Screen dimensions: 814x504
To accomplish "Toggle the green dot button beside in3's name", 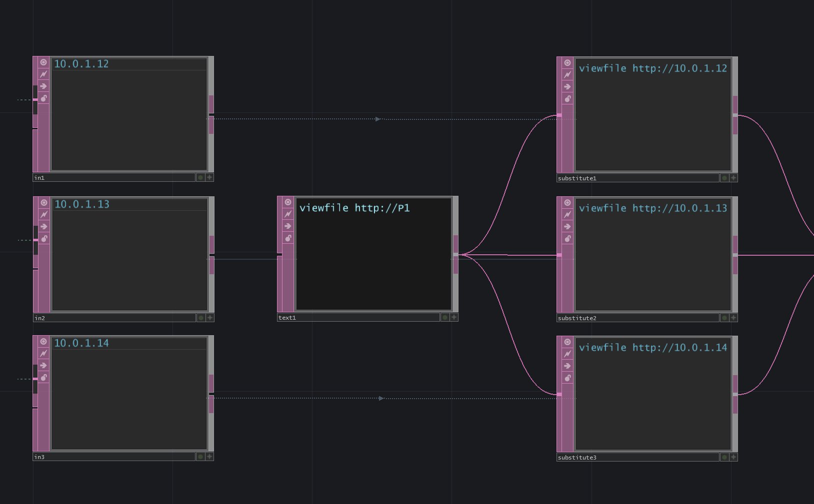I will click(x=200, y=457).
